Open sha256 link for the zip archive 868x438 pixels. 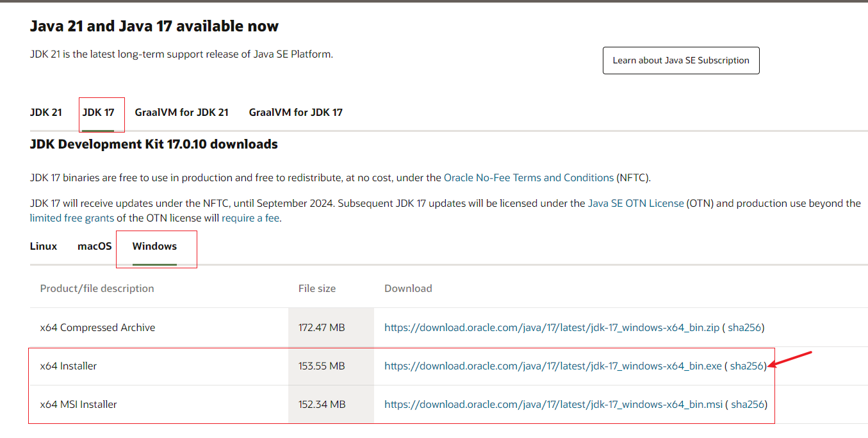[744, 327]
